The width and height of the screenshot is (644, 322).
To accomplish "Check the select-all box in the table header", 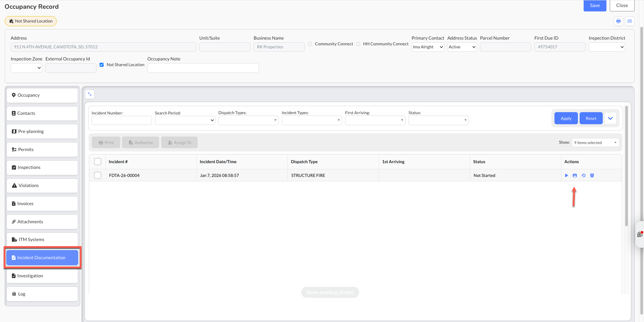I will [98, 162].
